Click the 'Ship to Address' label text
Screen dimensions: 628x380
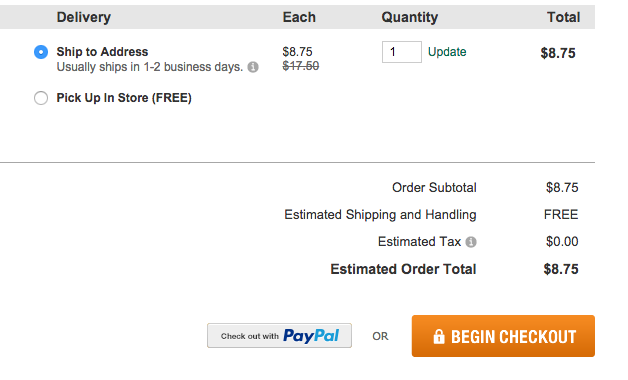click(102, 52)
